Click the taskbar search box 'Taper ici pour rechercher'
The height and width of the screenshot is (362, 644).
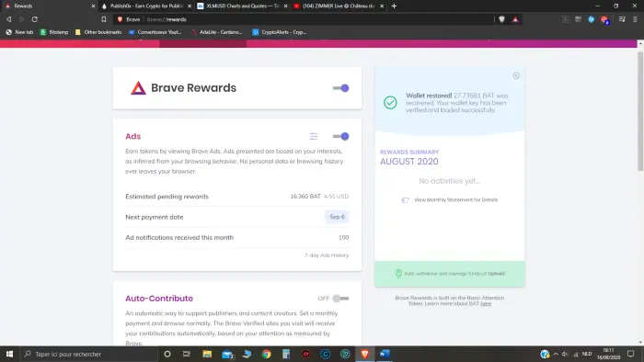88,354
